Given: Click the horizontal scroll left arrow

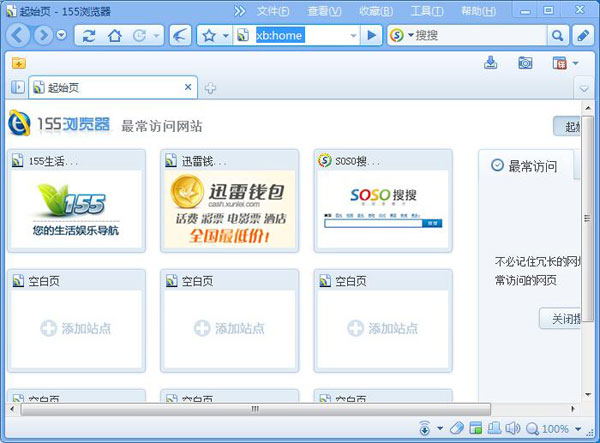Looking at the screenshot, I should 13,409.
